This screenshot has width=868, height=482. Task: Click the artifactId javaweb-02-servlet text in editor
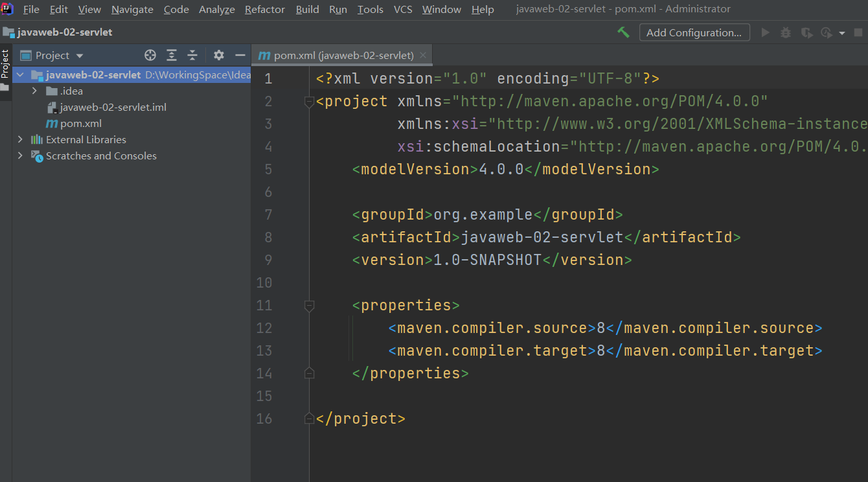point(542,237)
